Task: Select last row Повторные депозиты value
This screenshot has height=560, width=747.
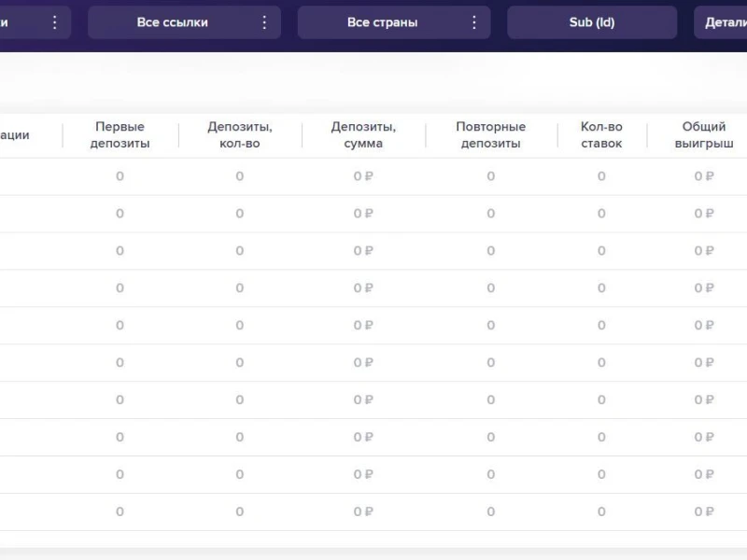Action: [x=490, y=511]
